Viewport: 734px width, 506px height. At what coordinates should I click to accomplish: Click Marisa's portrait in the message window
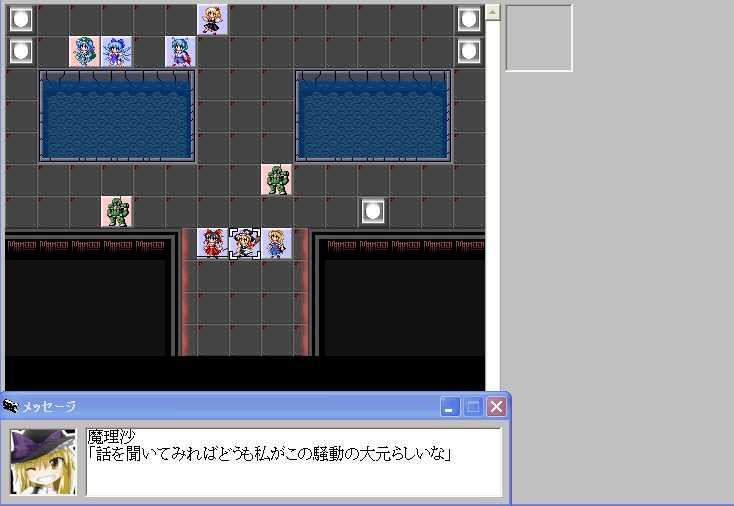[43, 462]
